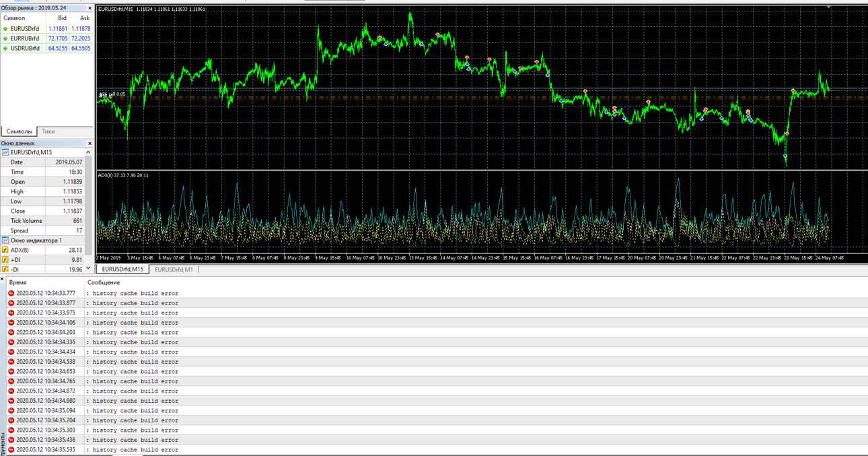Click the error icon for log entry 10:34:33.777
This screenshot has width=868, height=456.
tap(11, 294)
